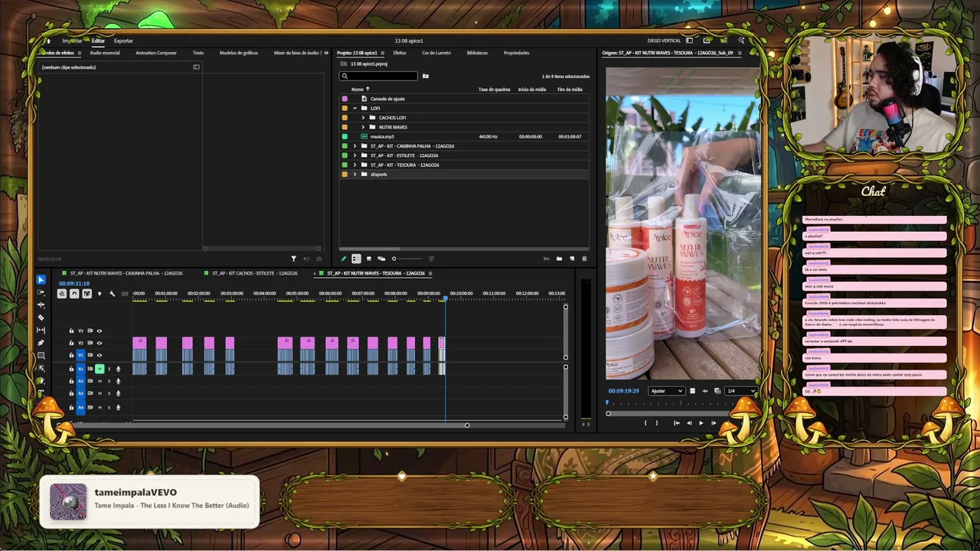
Task: Toggle insert sequences as nests button
Action: point(62,294)
